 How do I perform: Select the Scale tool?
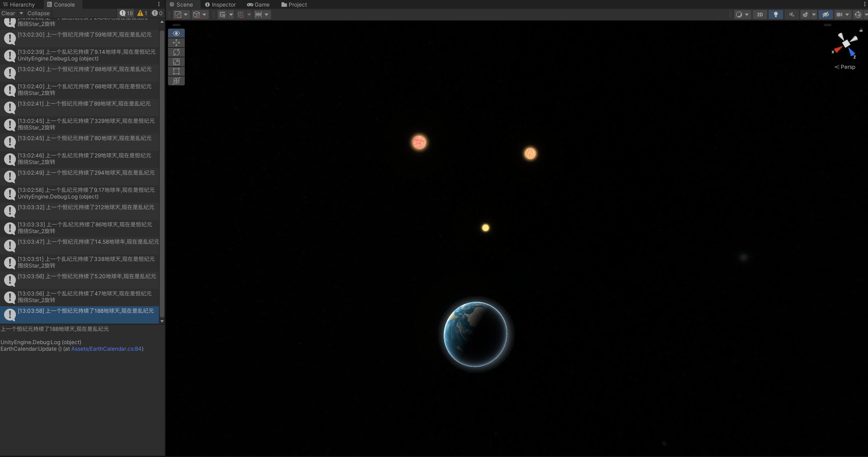[x=176, y=62]
